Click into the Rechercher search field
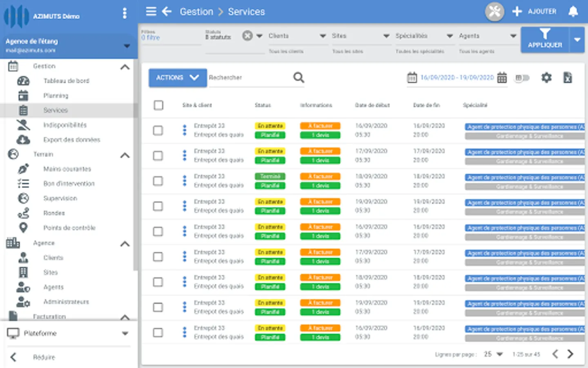588x368 pixels. coord(250,77)
